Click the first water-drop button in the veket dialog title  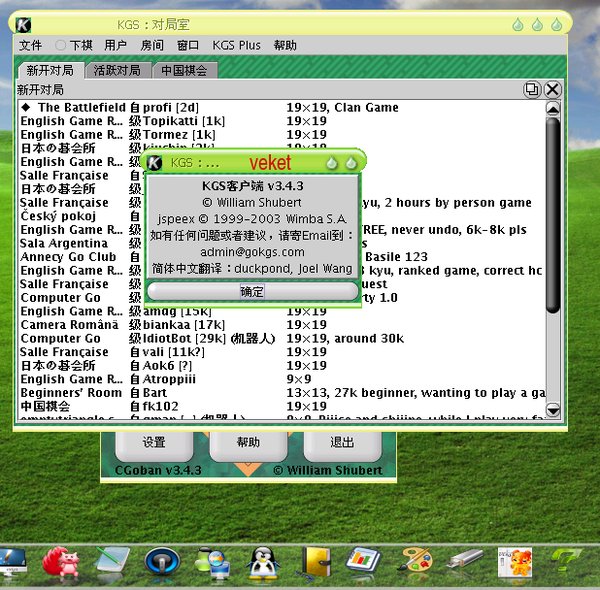332,163
